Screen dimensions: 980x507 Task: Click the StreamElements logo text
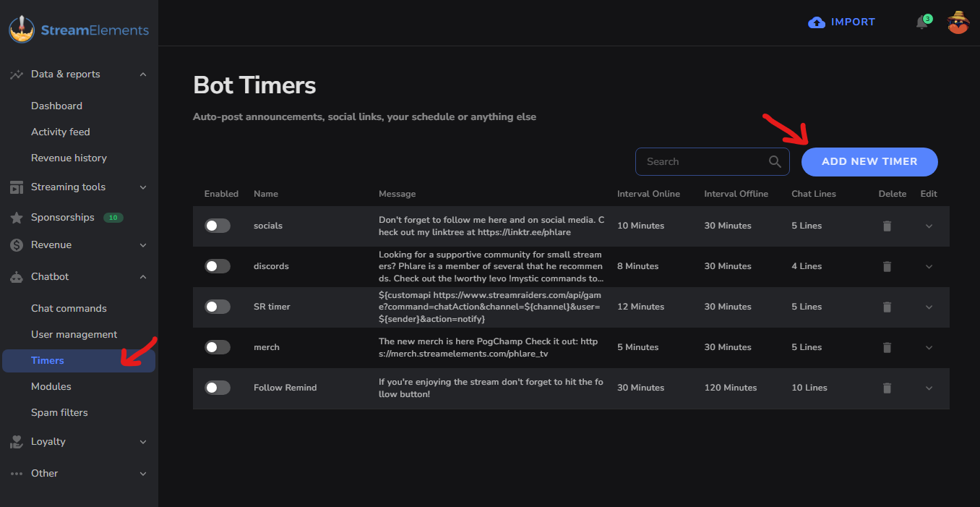pos(95,30)
